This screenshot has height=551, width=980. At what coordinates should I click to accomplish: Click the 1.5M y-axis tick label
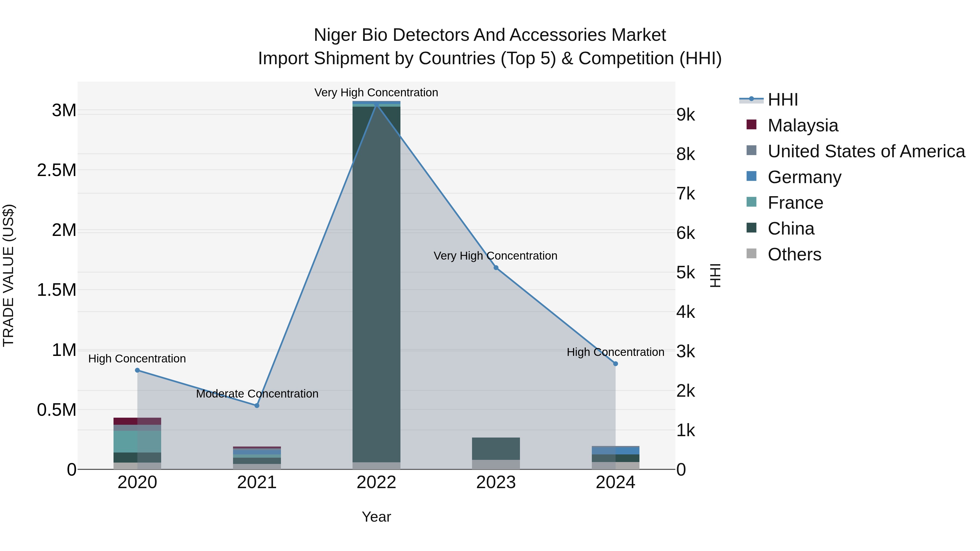(x=57, y=290)
